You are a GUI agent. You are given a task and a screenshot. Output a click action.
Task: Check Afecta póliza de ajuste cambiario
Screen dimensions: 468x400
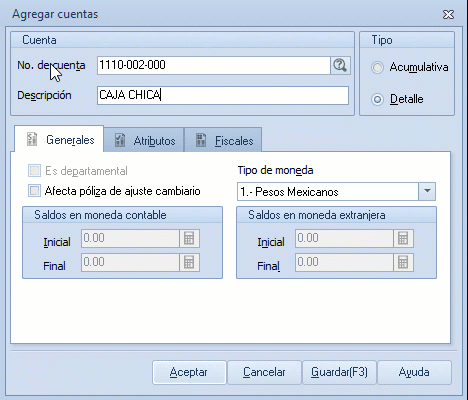[35, 191]
